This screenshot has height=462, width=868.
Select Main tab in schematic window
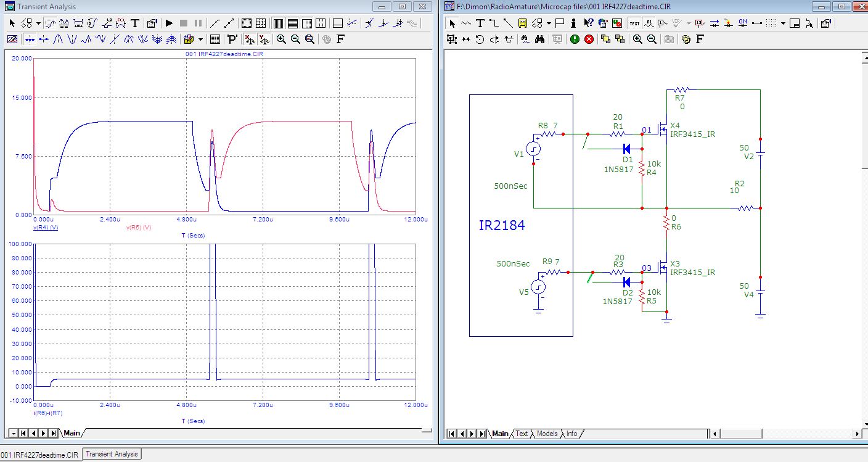(x=500, y=434)
